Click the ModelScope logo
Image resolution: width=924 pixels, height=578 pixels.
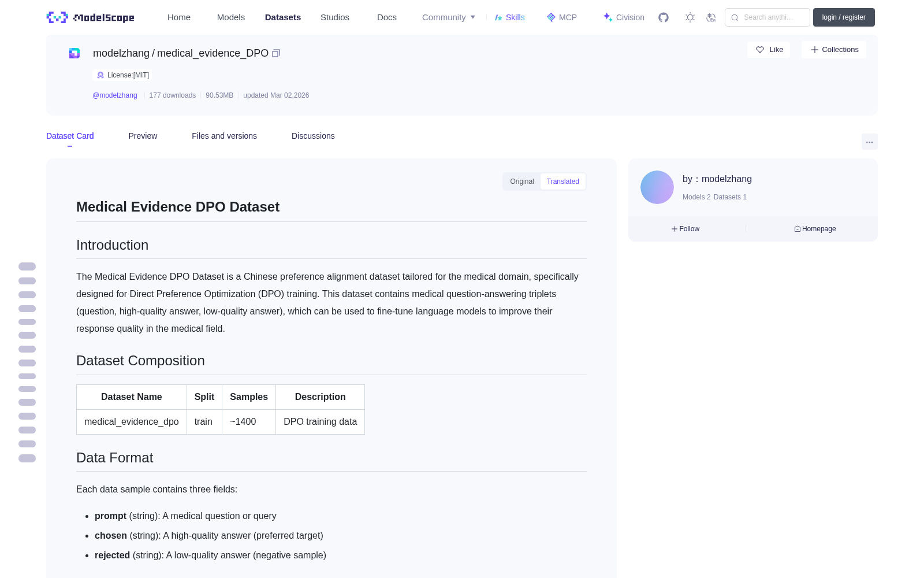pyautogui.click(x=91, y=17)
